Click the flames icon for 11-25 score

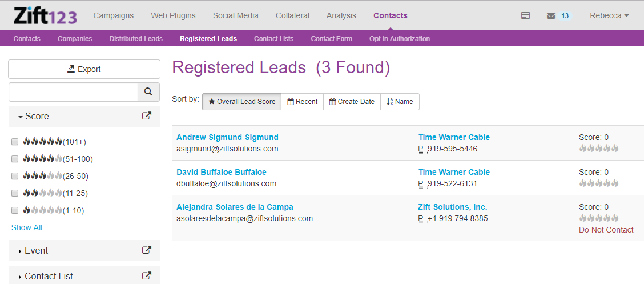click(x=43, y=193)
